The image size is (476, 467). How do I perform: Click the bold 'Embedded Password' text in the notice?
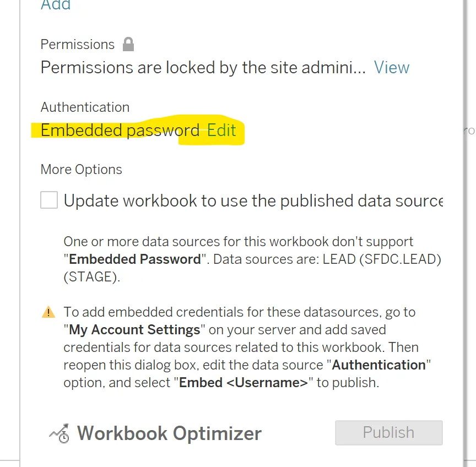coord(135,259)
